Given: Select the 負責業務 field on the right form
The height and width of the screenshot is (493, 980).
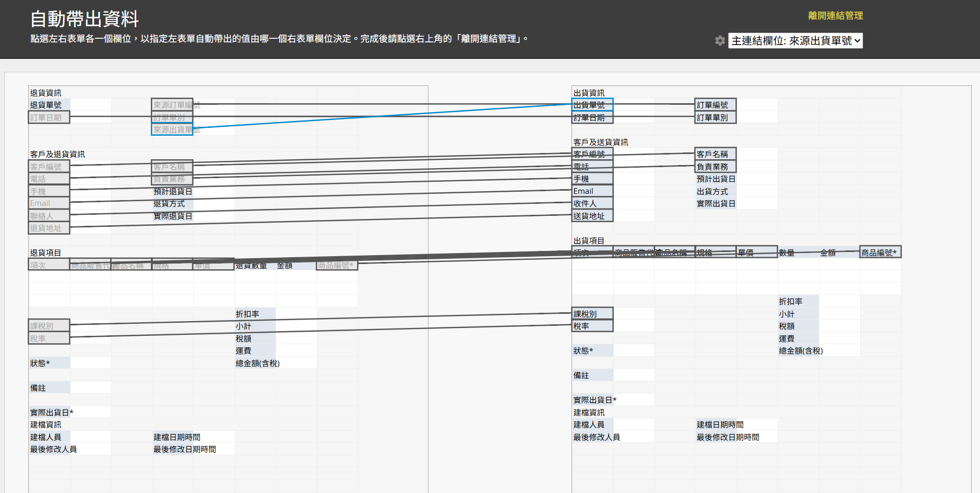Looking at the screenshot, I should [715, 167].
